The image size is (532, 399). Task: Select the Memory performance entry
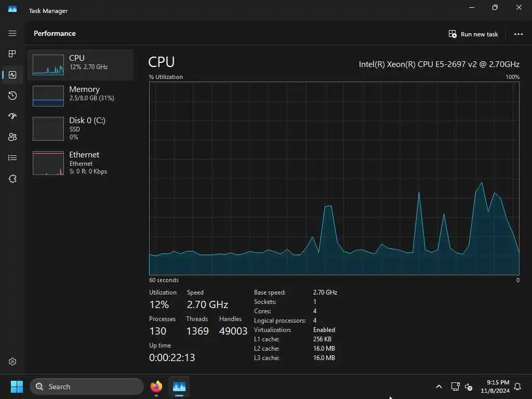tap(81, 96)
